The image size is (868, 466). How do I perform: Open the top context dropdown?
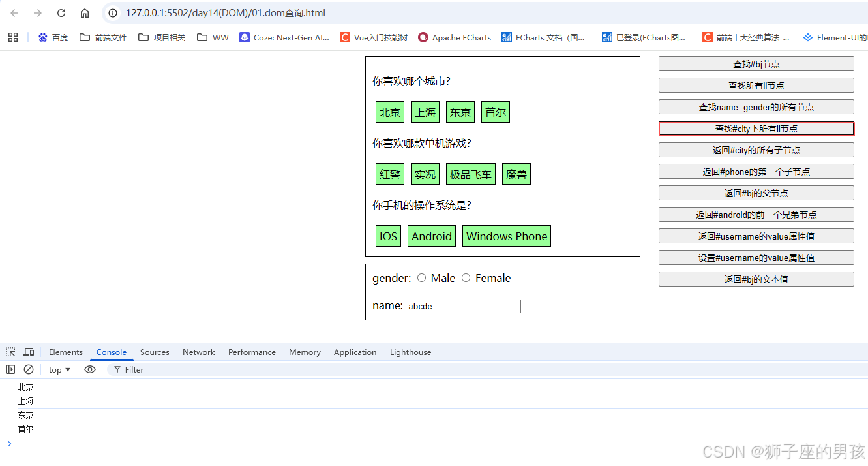59,369
